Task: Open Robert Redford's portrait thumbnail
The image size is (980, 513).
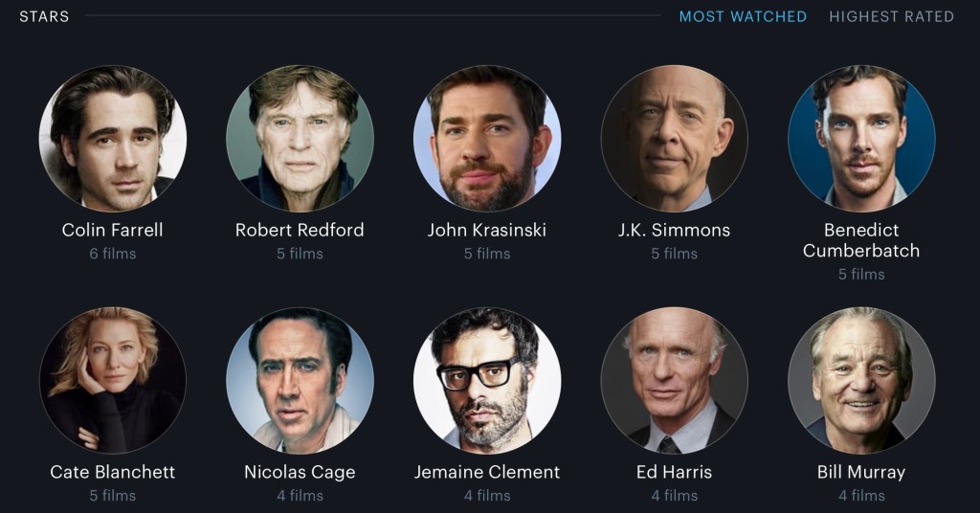Action: [300, 139]
